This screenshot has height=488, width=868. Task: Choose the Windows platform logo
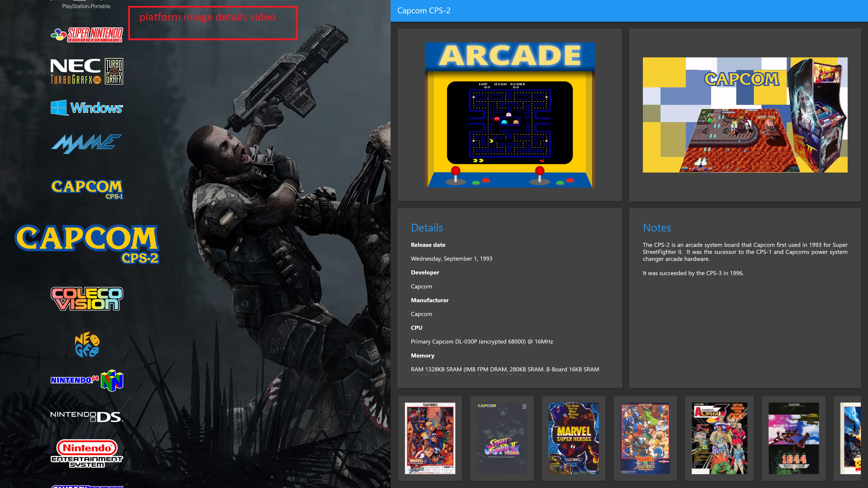(x=87, y=108)
